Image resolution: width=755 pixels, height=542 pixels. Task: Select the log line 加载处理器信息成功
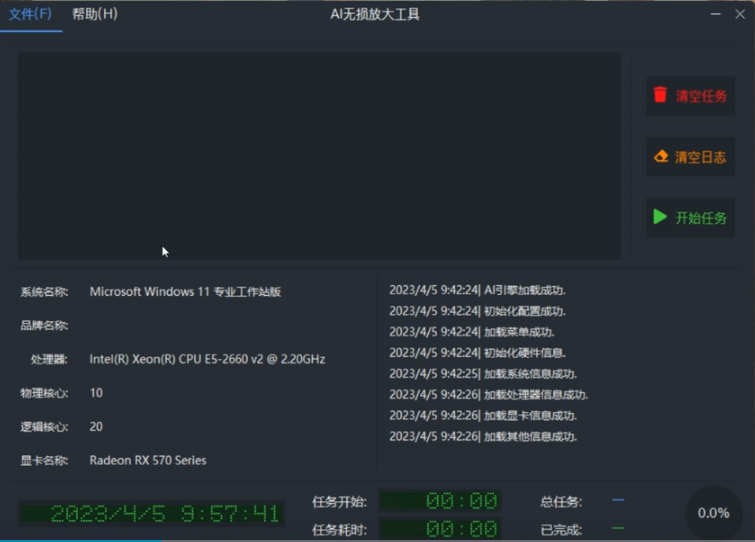coord(489,395)
